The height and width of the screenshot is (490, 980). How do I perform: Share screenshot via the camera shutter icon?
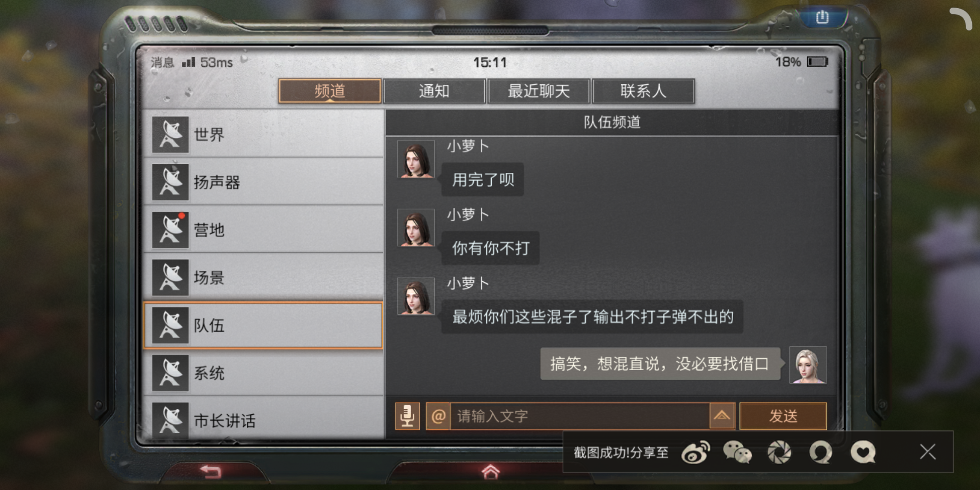pos(779,452)
